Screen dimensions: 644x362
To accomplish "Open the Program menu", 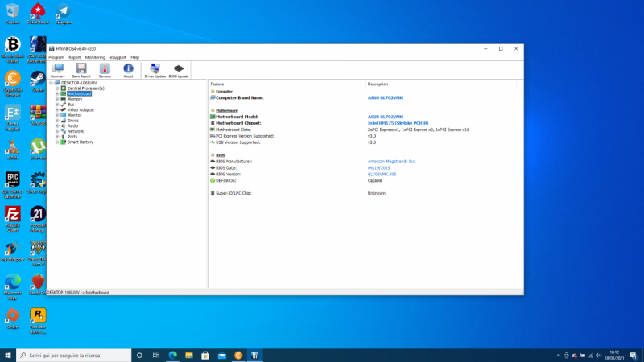I will click(x=56, y=57).
